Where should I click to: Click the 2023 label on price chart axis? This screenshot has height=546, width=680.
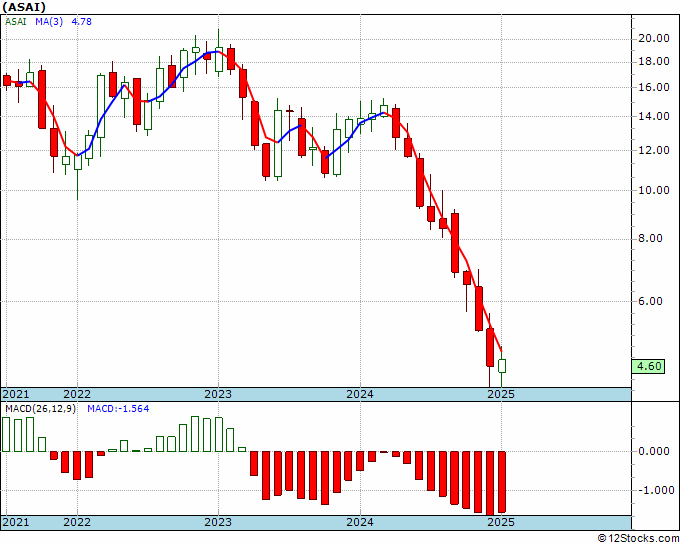218,394
